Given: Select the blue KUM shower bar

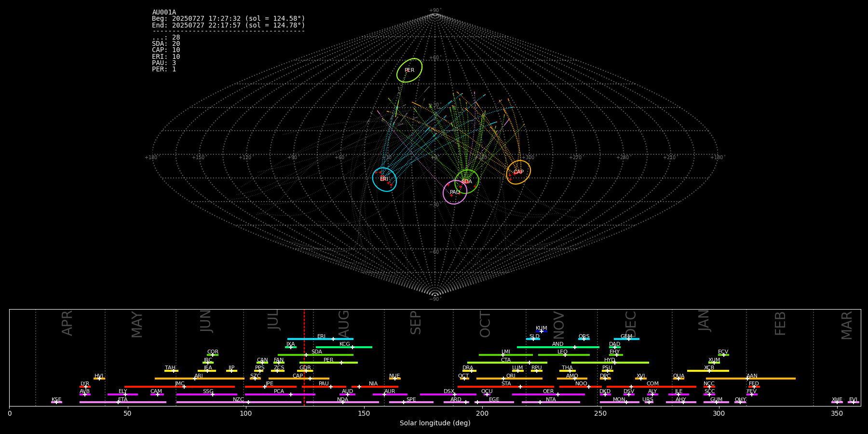Looking at the screenshot, I should pyautogui.click(x=542, y=331).
